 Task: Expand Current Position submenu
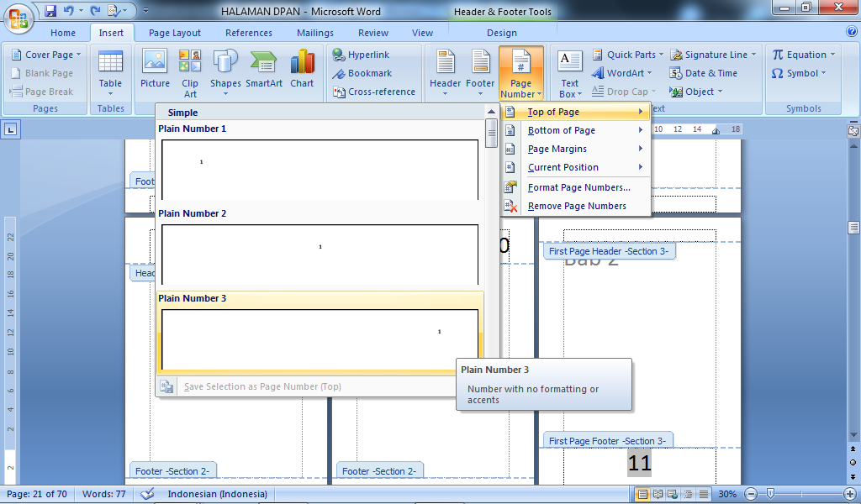click(575, 167)
